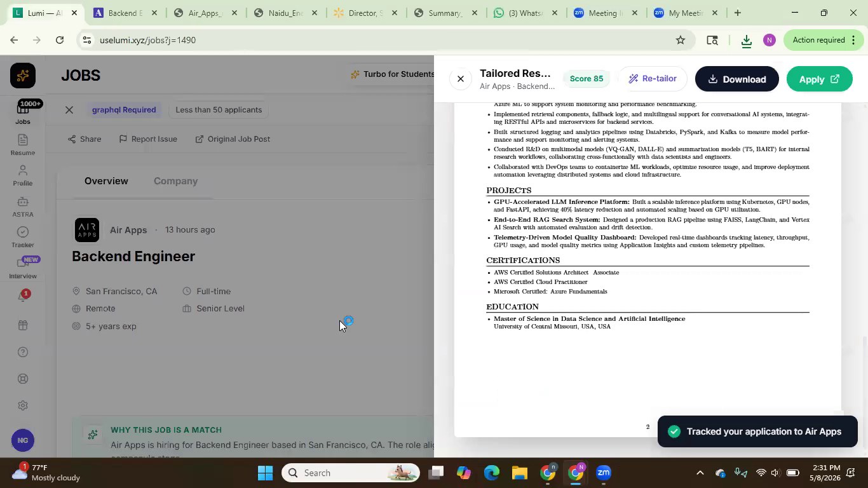Screen dimensions: 868x488
Task: Switch to Air_Apps browser tab
Action: click(x=205, y=13)
